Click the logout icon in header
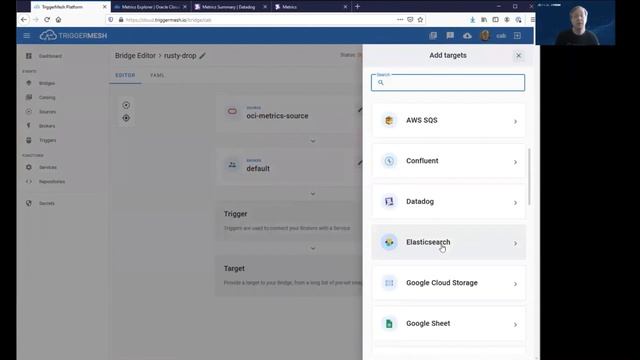Viewport: 640px width, 360px height. click(x=517, y=36)
